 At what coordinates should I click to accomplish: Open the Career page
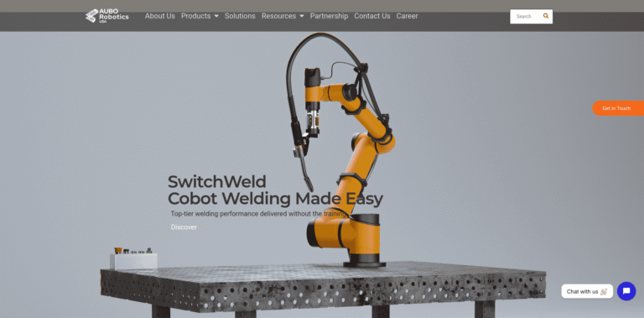pyautogui.click(x=407, y=16)
